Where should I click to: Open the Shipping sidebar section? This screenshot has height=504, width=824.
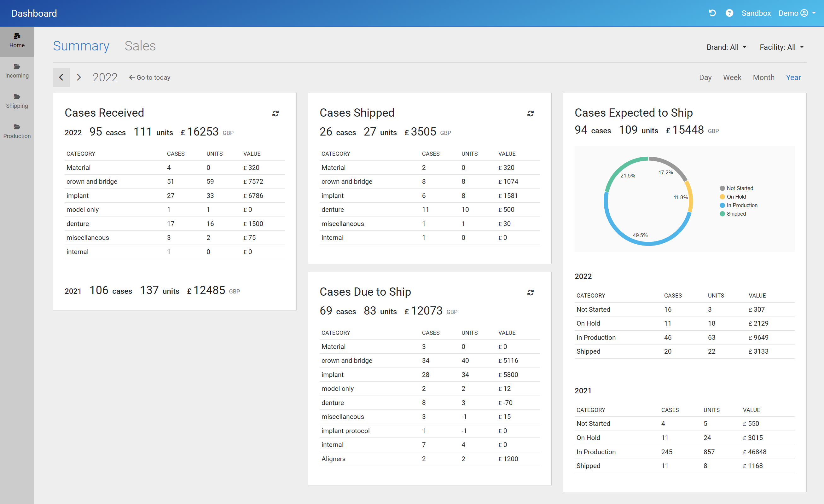coord(17,101)
